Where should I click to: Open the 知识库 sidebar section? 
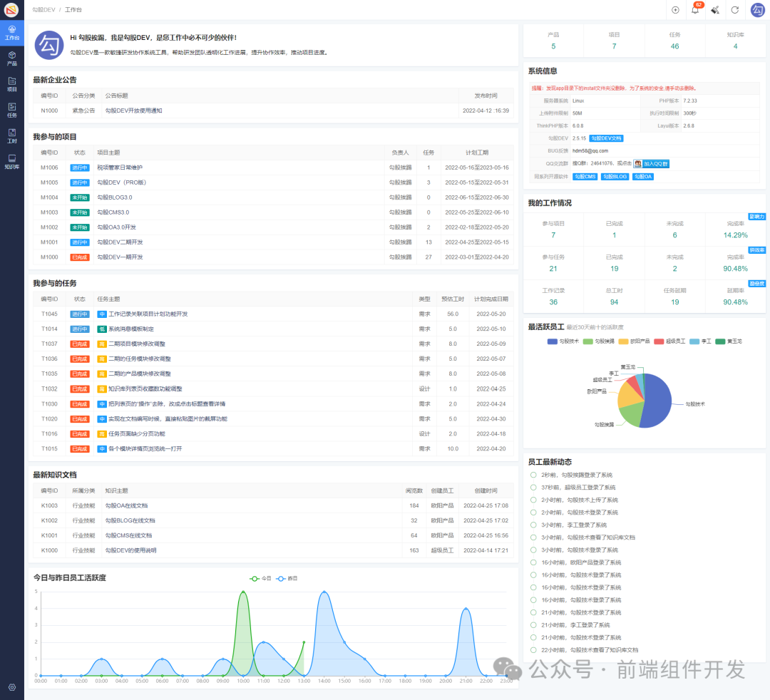click(x=12, y=162)
